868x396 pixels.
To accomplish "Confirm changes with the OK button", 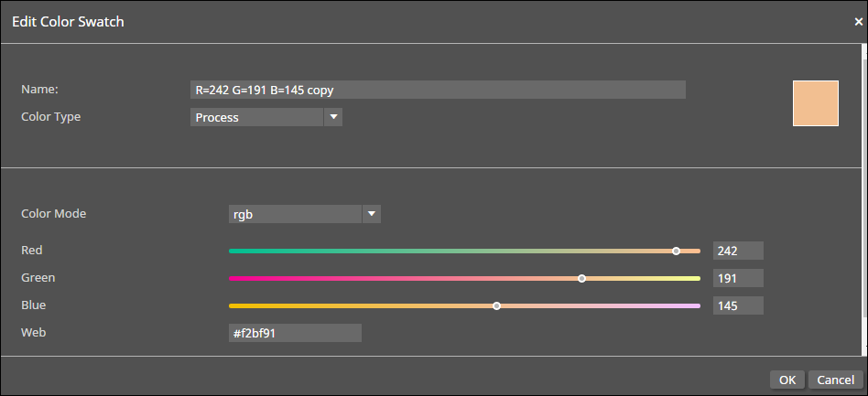I will tap(787, 380).
